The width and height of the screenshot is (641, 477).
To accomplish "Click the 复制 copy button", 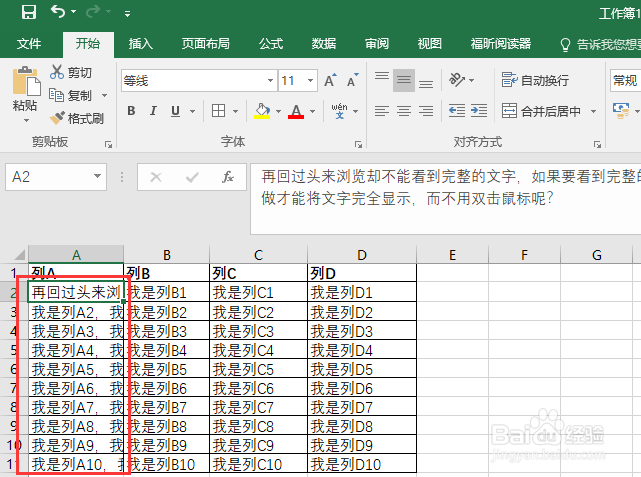I will tap(70, 95).
